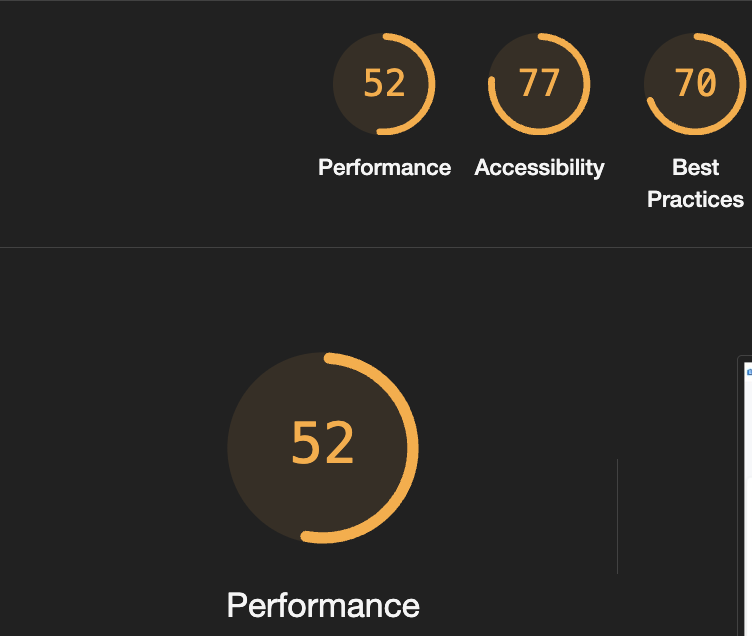The height and width of the screenshot is (636, 752).
Task: Click the small Performance gauge showing 52
Action: point(384,84)
